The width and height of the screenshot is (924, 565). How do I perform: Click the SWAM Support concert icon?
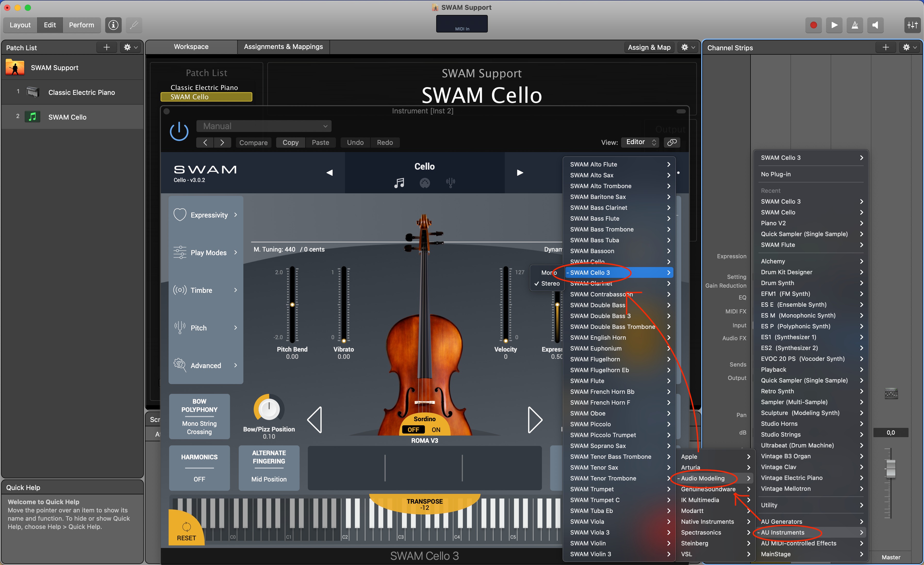[x=15, y=68]
